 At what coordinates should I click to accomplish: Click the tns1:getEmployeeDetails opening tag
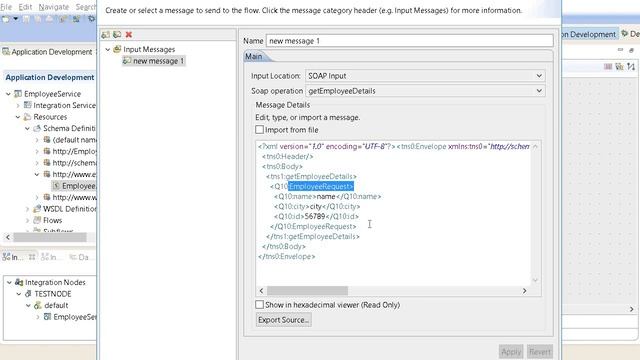click(x=311, y=176)
